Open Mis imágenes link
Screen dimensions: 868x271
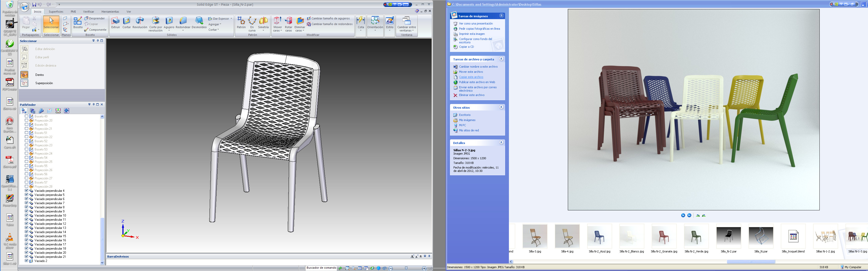point(467,120)
